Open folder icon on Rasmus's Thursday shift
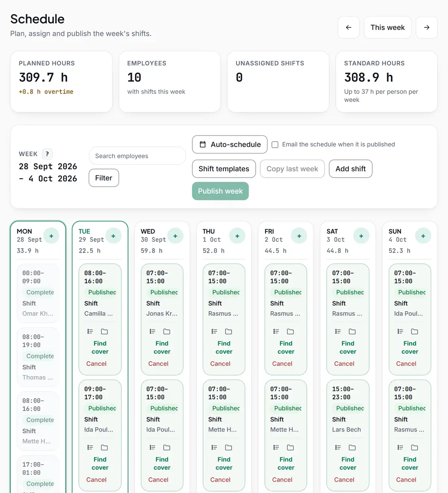 [x=229, y=331]
